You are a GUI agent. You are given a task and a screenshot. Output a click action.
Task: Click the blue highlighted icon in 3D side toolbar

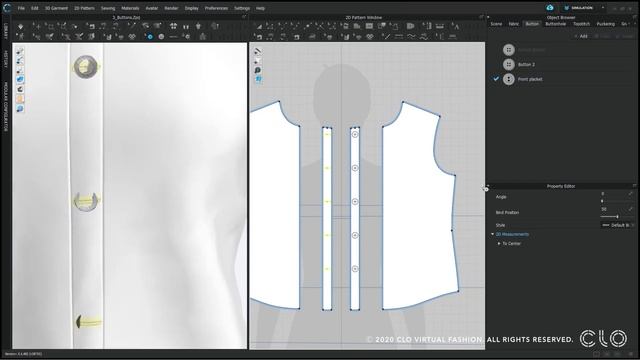click(x=20, y=80)
